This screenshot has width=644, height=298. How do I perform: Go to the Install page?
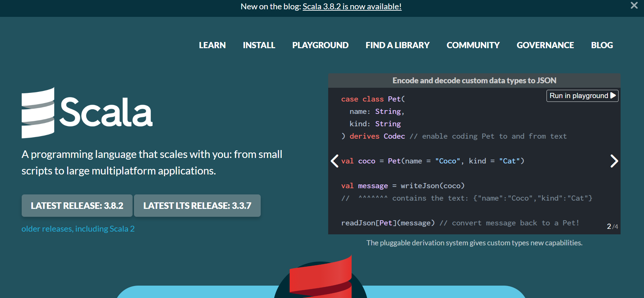point(259,45)
